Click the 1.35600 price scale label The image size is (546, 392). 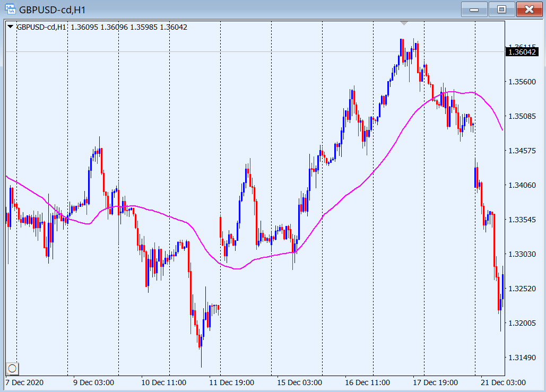tap(521, 82)
